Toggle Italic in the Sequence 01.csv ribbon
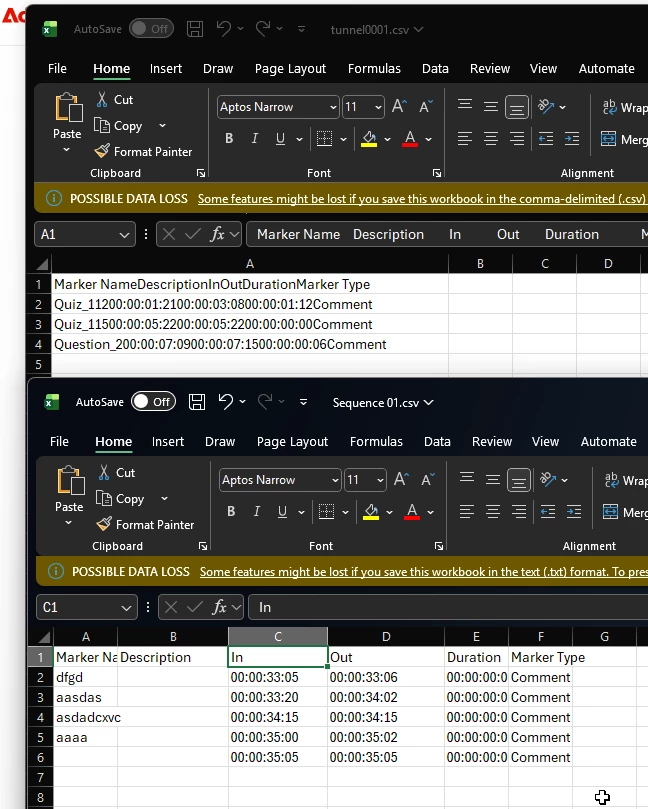The image size is (648, 809). pyautogui.click(x=256, y=511)
